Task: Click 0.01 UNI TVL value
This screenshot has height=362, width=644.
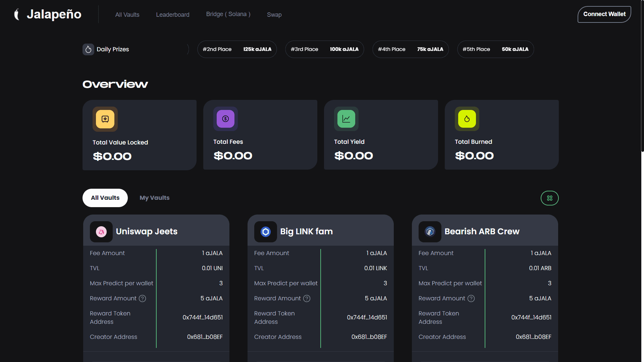Action: pyautogui.click(x=212, y=268)
